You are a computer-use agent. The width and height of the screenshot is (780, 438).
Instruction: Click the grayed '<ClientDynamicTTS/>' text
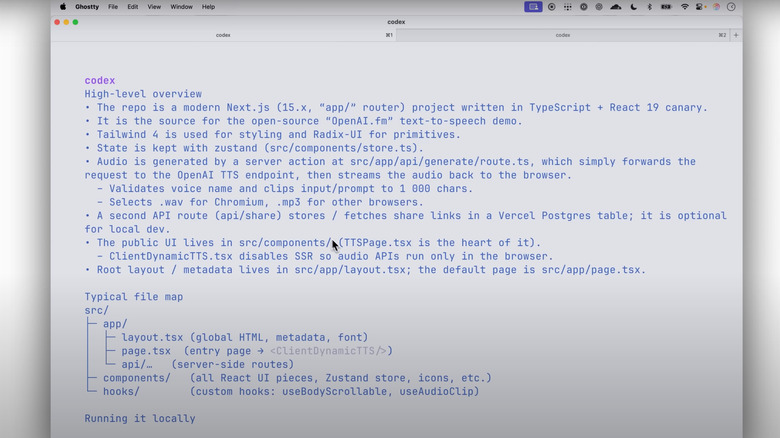(328, 350)
